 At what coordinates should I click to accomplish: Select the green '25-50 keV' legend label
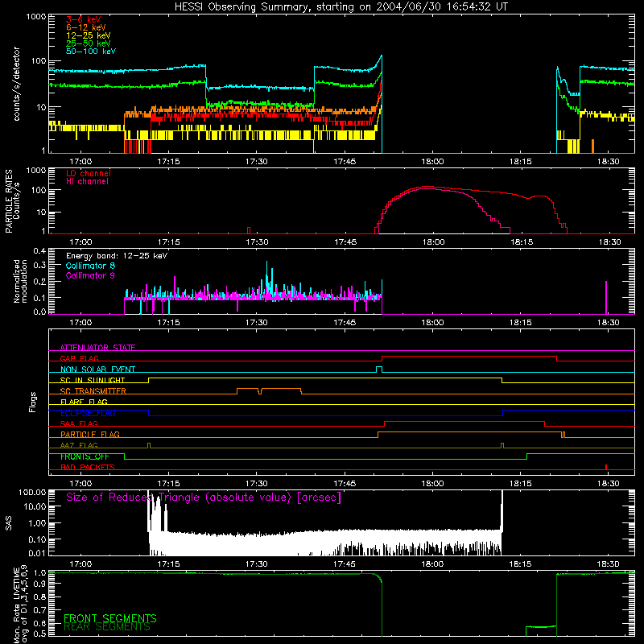(x=89, y=43)
